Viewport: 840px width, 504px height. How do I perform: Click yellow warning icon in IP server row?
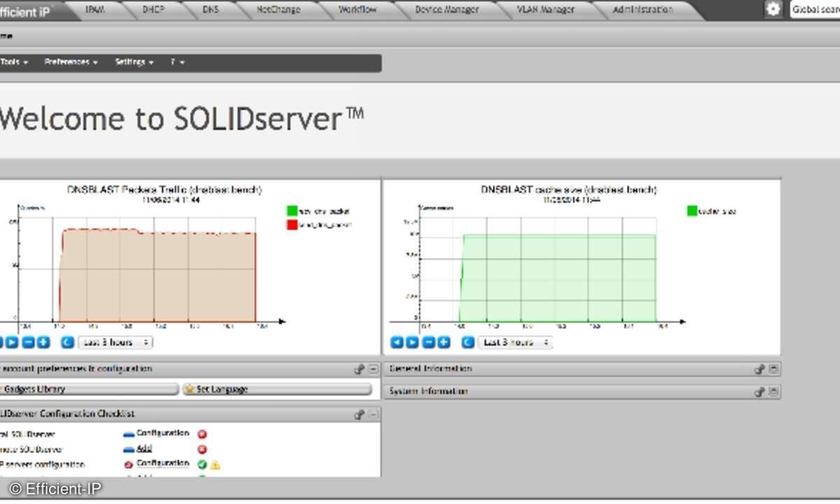pos(215,464)
